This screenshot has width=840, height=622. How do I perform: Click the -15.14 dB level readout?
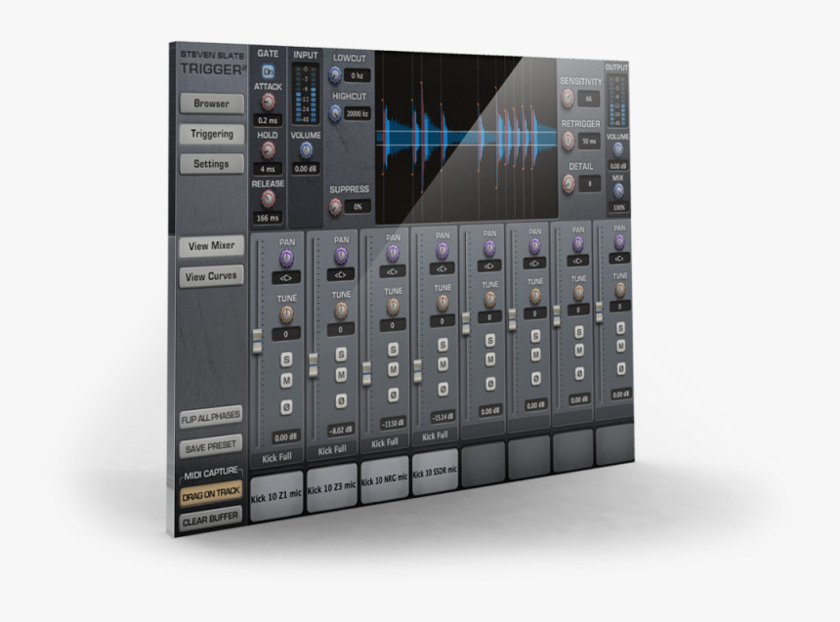pyautogui.click(x=442, y=417)
